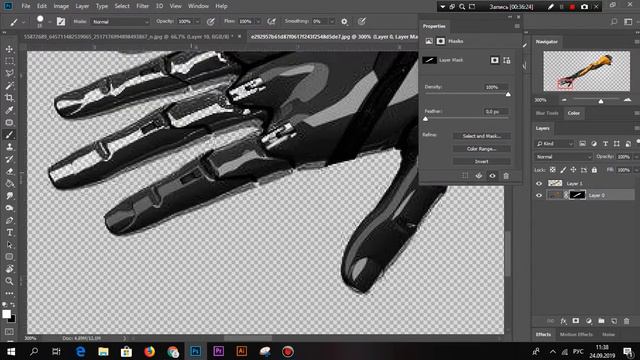Toggle airbrush build-up effects
This screenshot has height=360, width=640.
271,22
